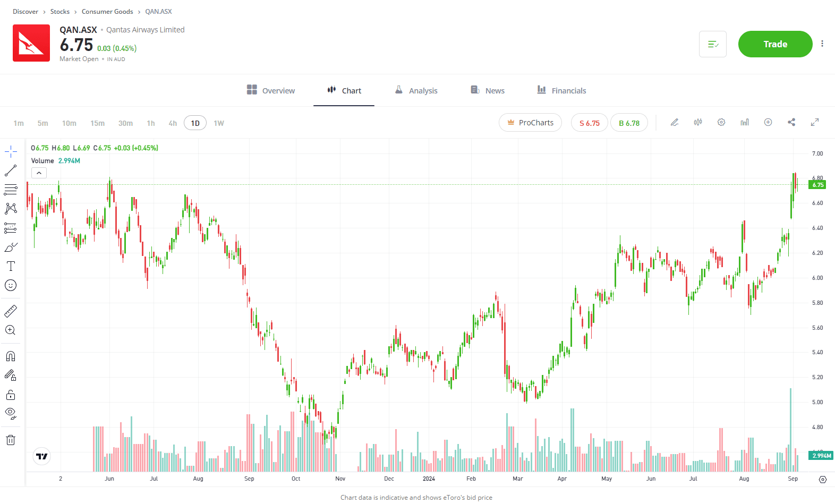The image size is (835, 504).
Task: Click the 6.75 current price label on axis
Action: tap(817, 185)
